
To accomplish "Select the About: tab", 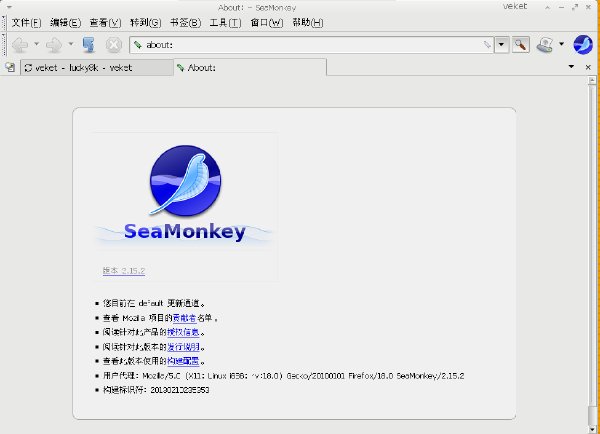I will tap(250, 67).
